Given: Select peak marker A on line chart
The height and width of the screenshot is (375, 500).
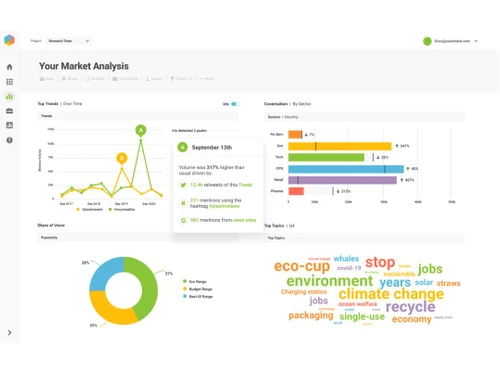Looking at the screenshot, I should click(141, 130).
